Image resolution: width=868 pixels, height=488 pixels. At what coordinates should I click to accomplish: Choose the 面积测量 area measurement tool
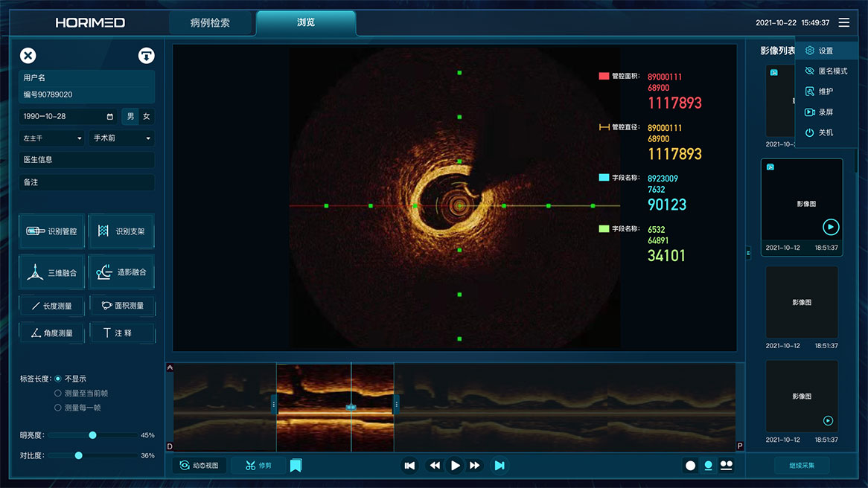pyautogui.click(x=122, y=305)
